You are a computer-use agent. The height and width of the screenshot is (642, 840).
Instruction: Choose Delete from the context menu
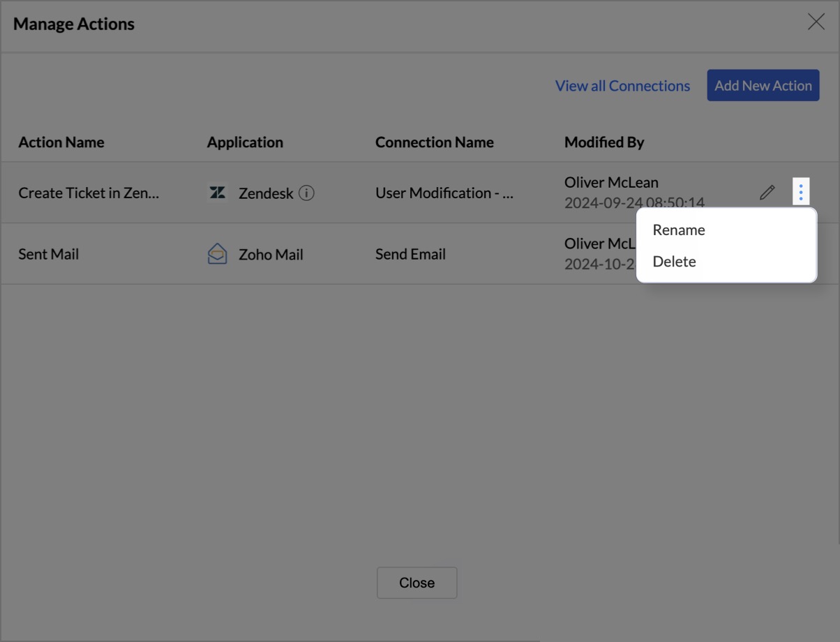tap(674, 262)
